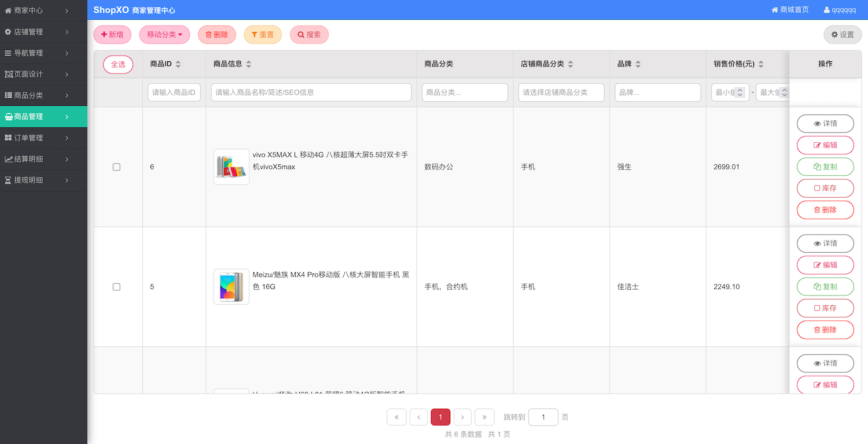Click the basket icon beside 商品管理

pos(9,117)
